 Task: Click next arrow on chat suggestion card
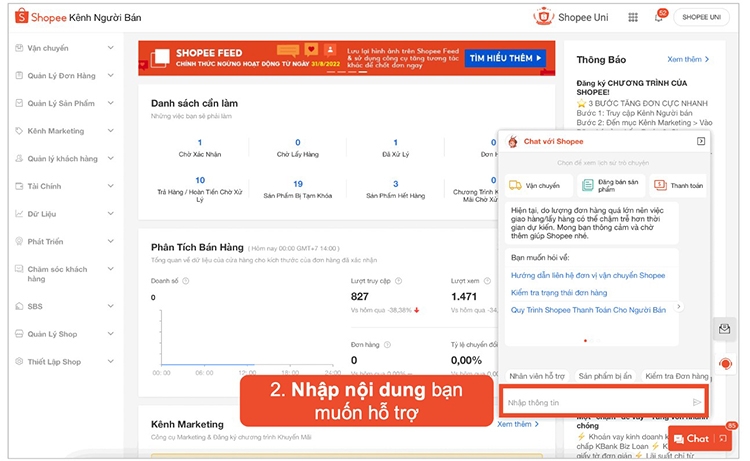678,307
